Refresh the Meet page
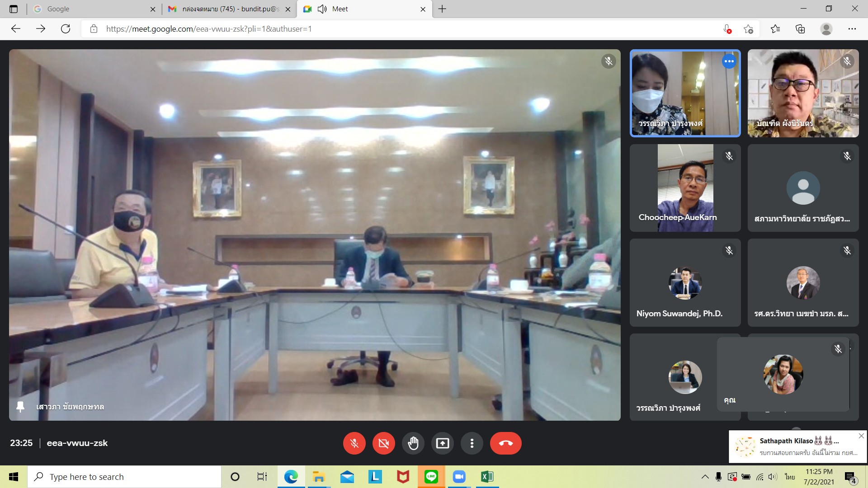 coord(66,29)
